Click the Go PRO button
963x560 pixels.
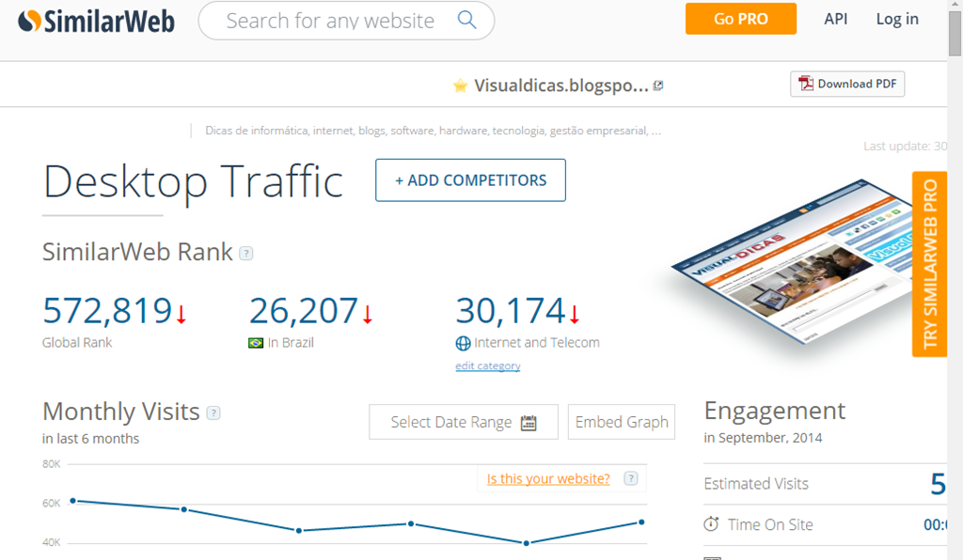click(741, 19)
